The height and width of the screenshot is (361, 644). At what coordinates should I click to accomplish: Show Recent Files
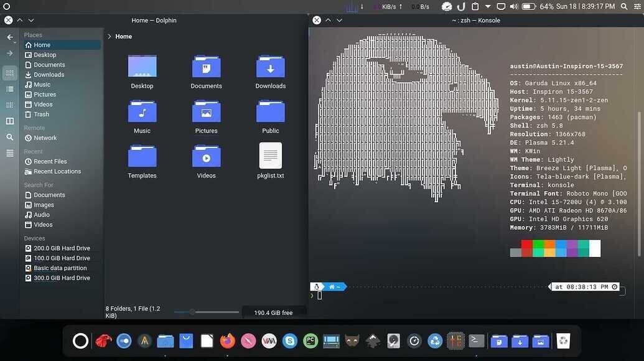pyautogui.click(x=62, y=161)
